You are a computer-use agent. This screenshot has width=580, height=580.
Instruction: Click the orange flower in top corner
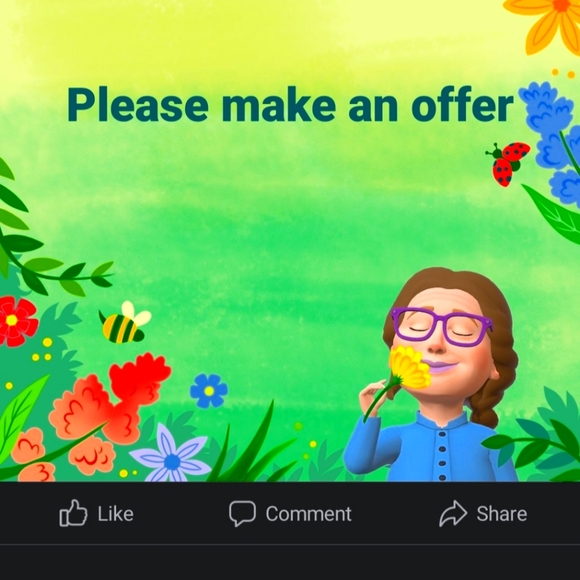(547, 22)
